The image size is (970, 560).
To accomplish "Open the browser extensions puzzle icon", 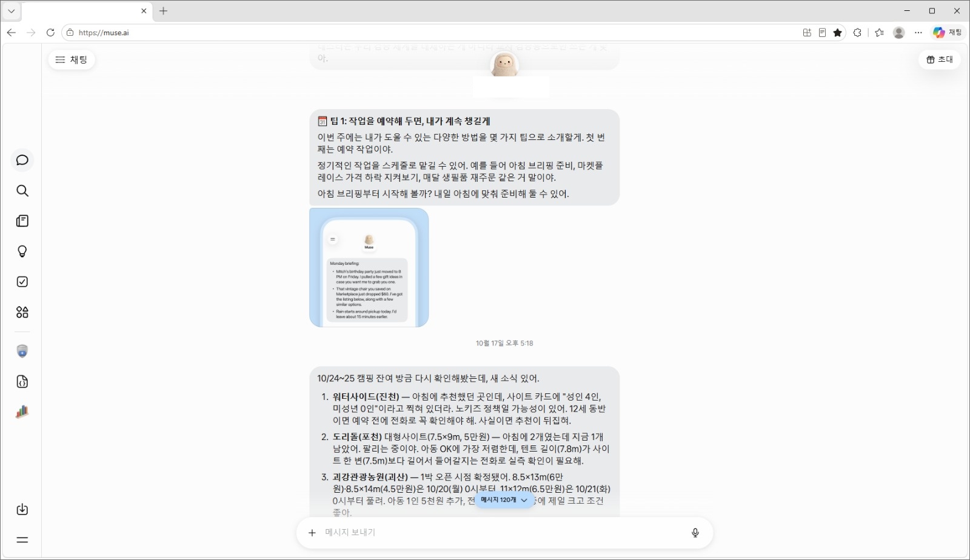I will click(x=857, y=33).
